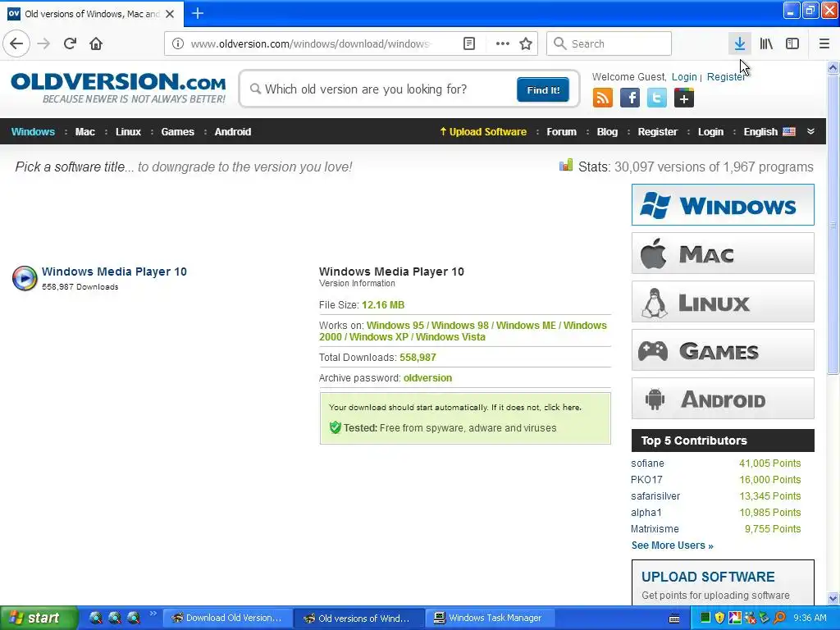Toggle the sidebars icon
This screenshot has width=840, height=630.
pos(792,43)
